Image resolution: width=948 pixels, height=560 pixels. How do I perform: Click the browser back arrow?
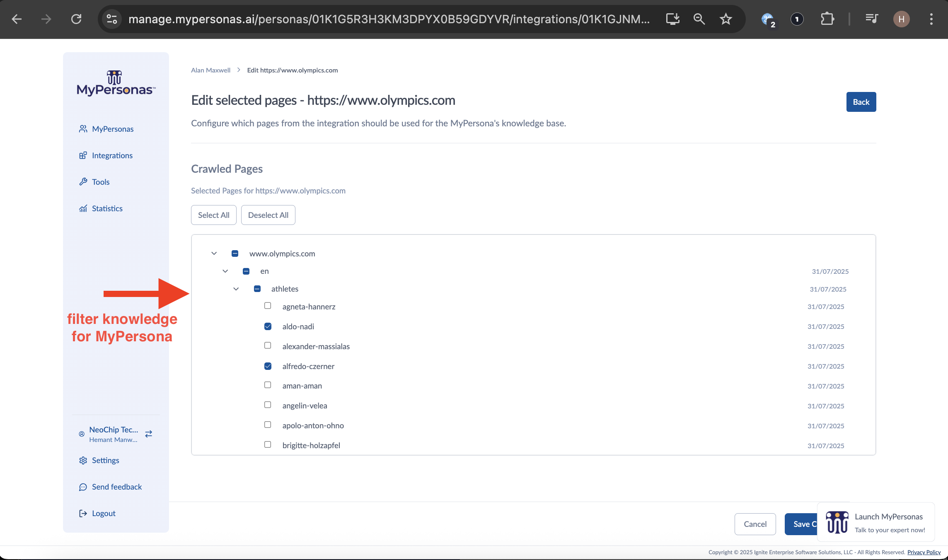tap(17, 19)
